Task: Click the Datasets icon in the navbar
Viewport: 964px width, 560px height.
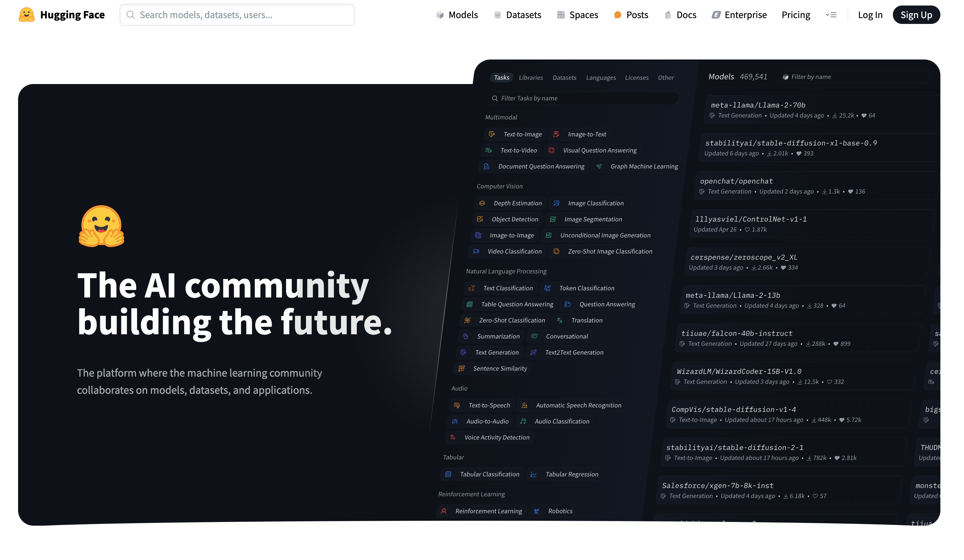Action: (x=497, y=15)
